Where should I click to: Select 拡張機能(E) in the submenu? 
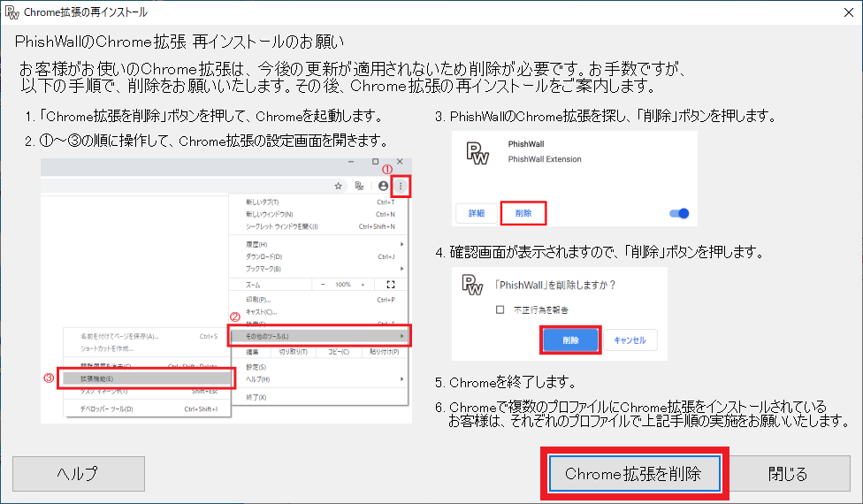point(148,378)
